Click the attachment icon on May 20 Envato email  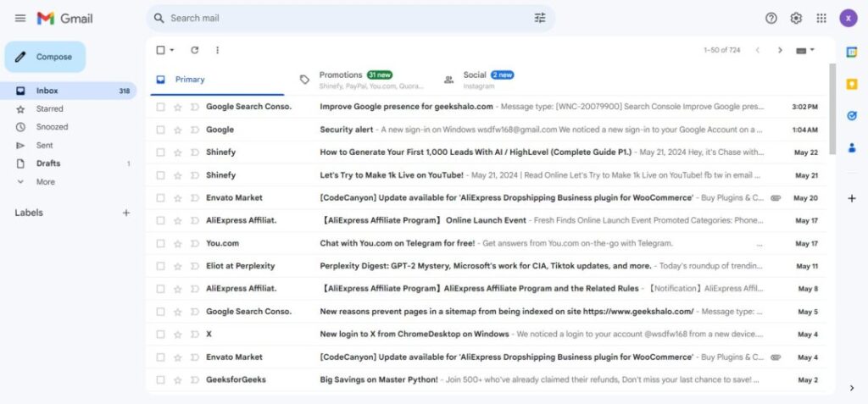(x=776, y=198)
